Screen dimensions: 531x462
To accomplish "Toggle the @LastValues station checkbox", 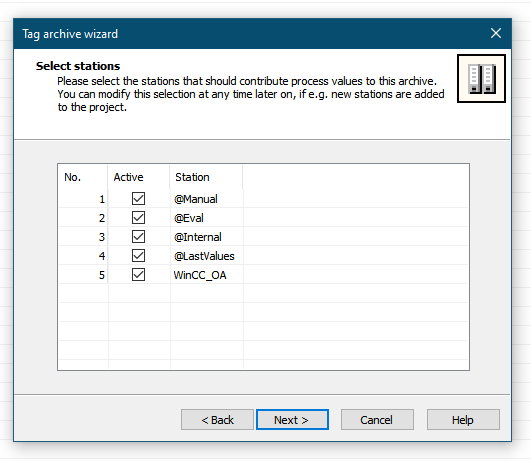I will coord(138,255).
